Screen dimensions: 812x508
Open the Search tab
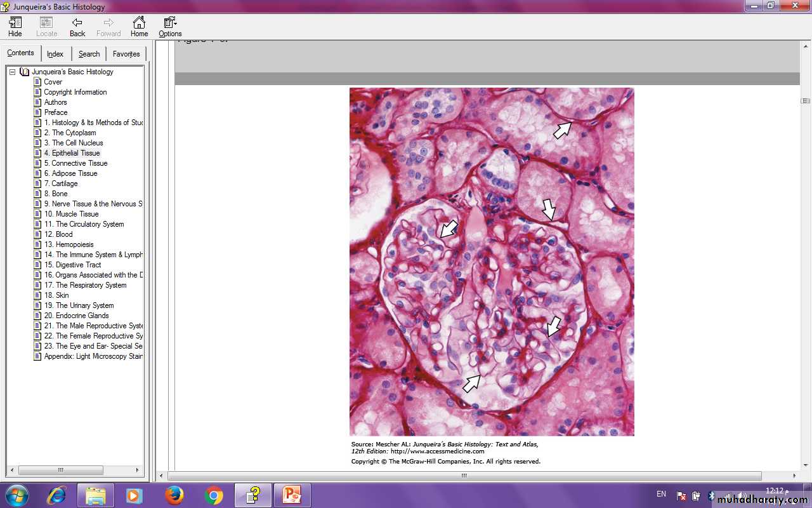89,54
